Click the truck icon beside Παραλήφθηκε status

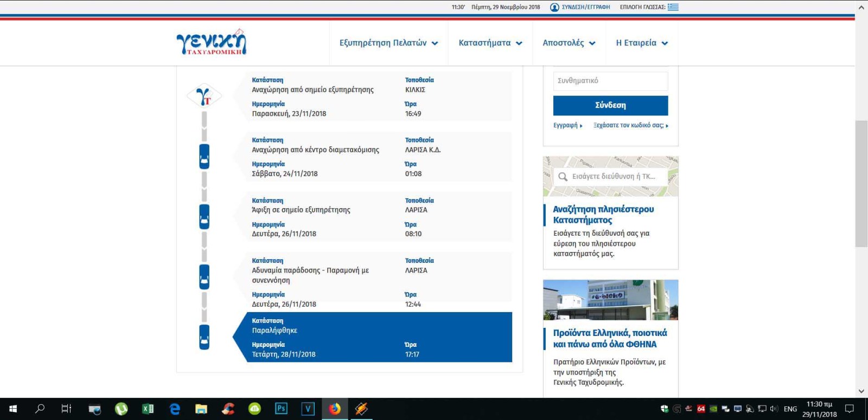coord(204,337)
